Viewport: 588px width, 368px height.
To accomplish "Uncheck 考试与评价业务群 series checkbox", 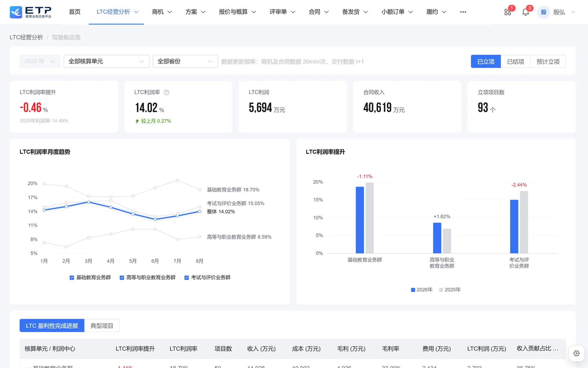I will click(186, 278).
